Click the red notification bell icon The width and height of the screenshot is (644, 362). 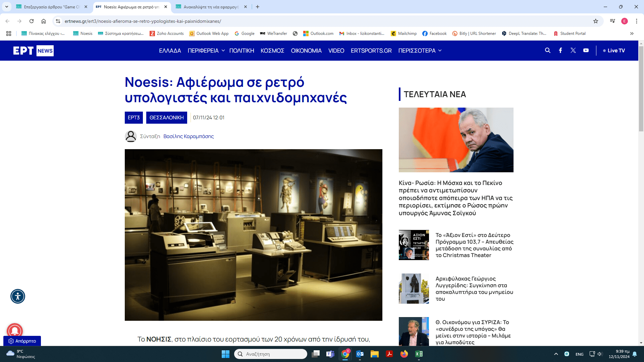pos(15,330)
